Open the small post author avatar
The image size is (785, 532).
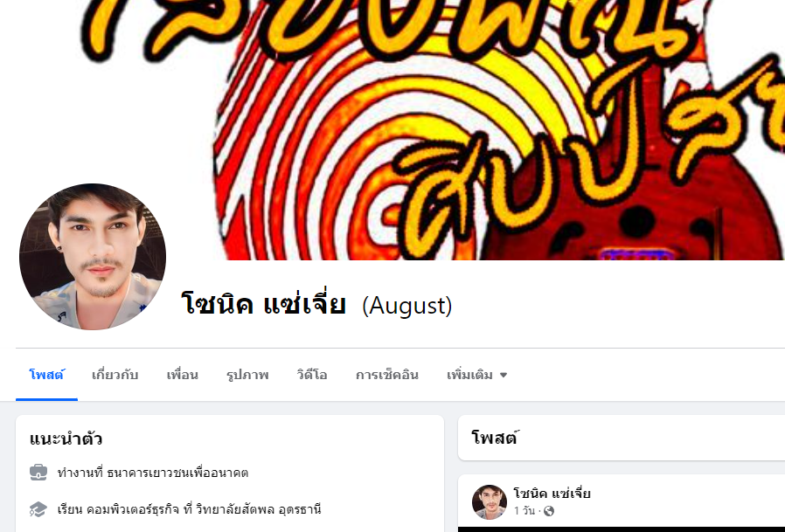[x=490, y=502]
